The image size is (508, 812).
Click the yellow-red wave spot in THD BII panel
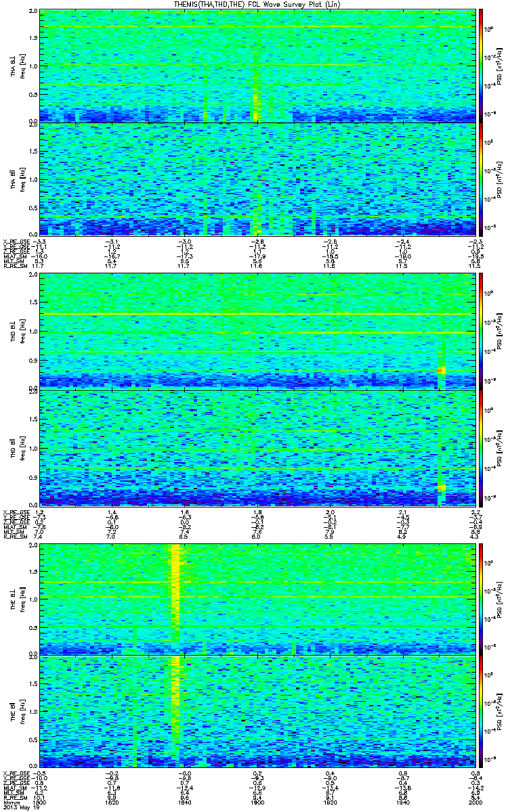click(442, 487)
